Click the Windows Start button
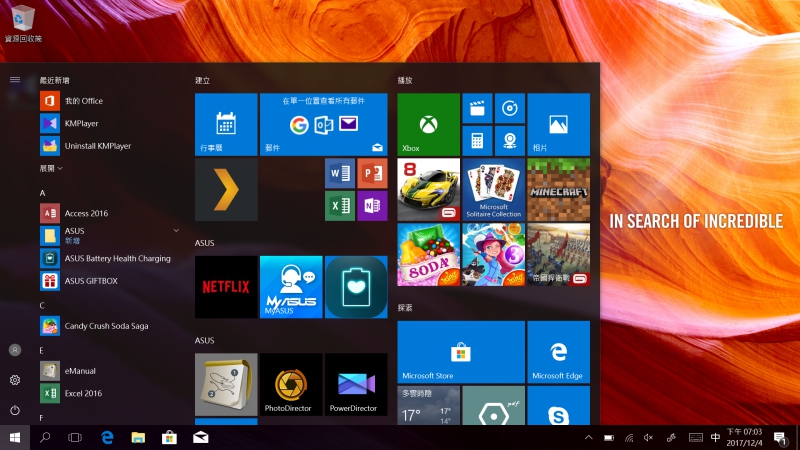Image resolution: width=800 pixels, height=450 pixels. (x=15, y=437)
